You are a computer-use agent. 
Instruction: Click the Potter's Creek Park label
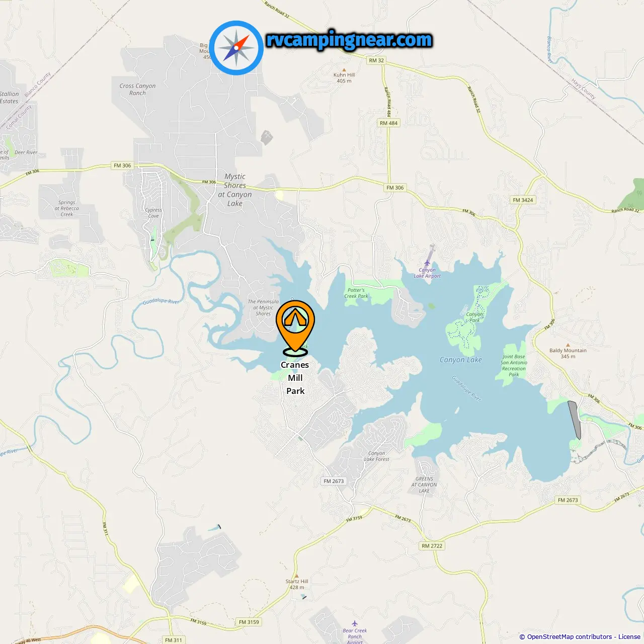(x=356, y=293)
